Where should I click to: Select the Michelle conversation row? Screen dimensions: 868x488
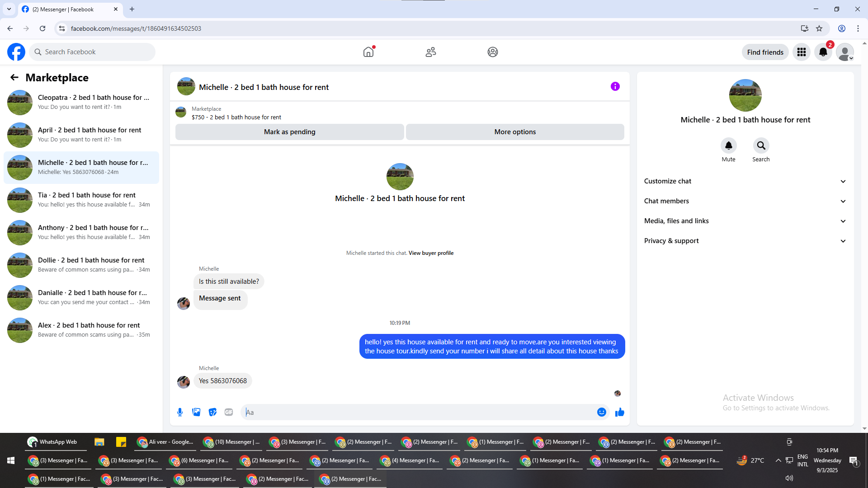coord(81,168)
